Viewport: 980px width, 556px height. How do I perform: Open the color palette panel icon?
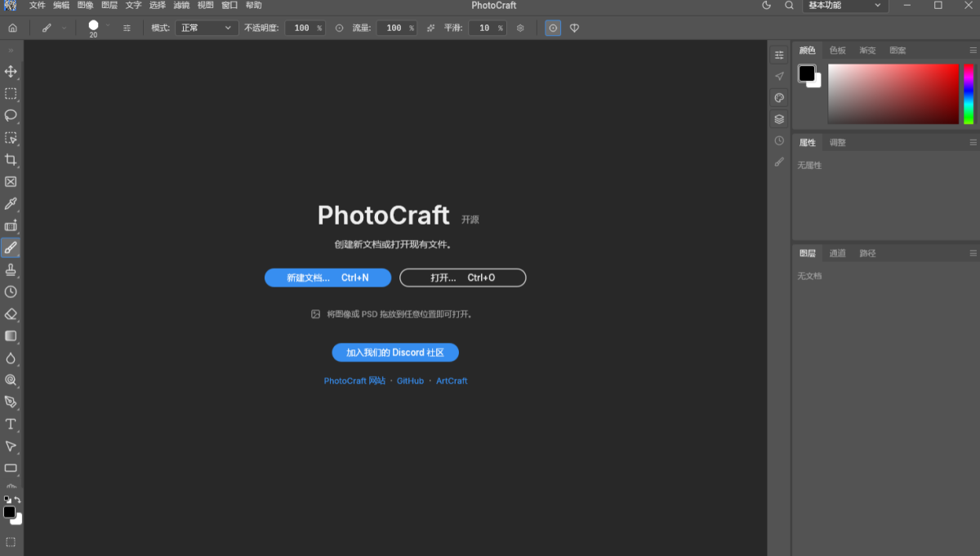pyautogui.click(x=779, y=97)
